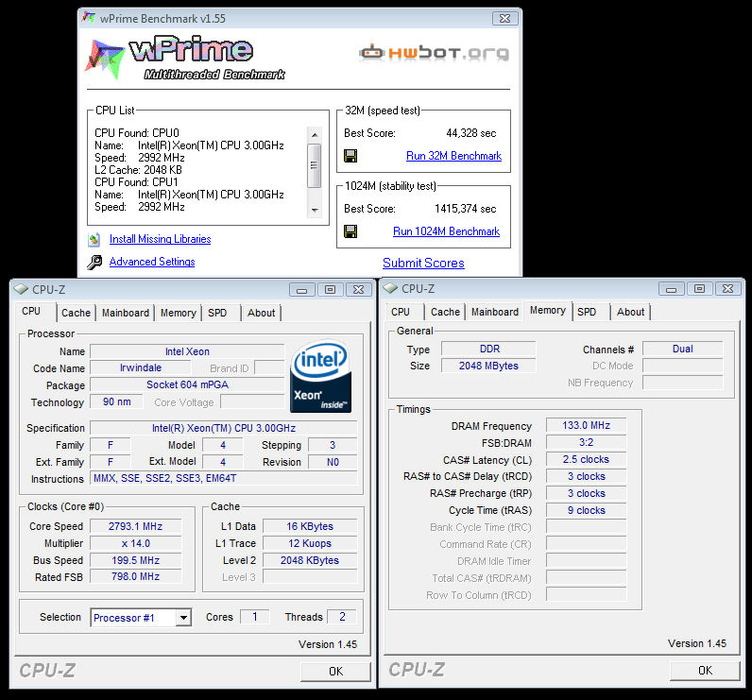The width and height of the screenshot is (752, 700).
Task: Run the 1024M Benchmark
Action: [447, 231]
